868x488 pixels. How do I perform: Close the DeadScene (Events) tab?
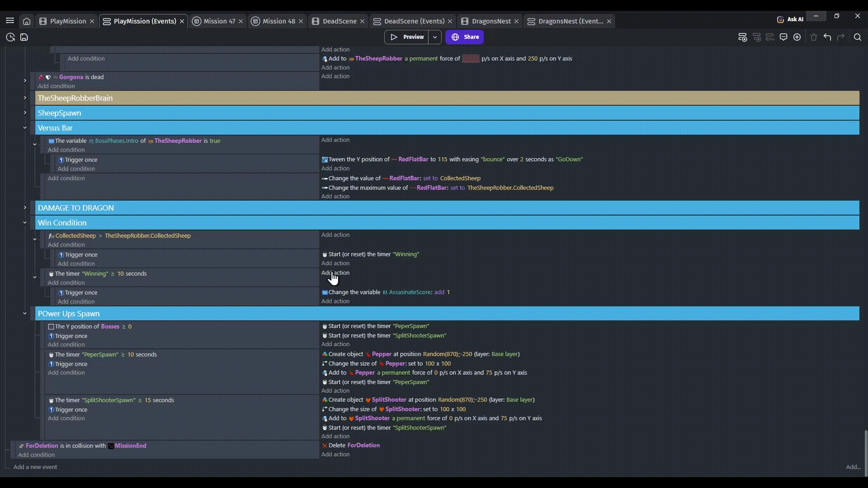coord(450,21)
